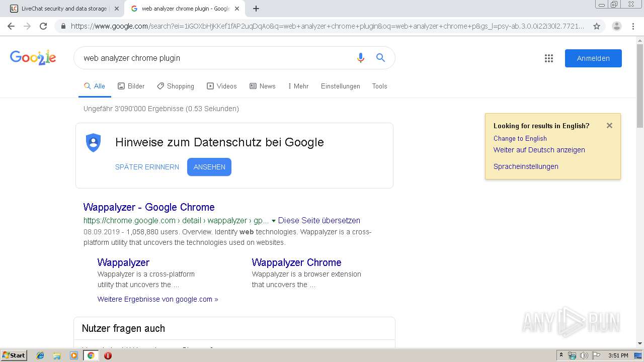Viewport: 644px width, 362px height.
Task: Click Show desktop icon in tray
Action: point(638,355)
